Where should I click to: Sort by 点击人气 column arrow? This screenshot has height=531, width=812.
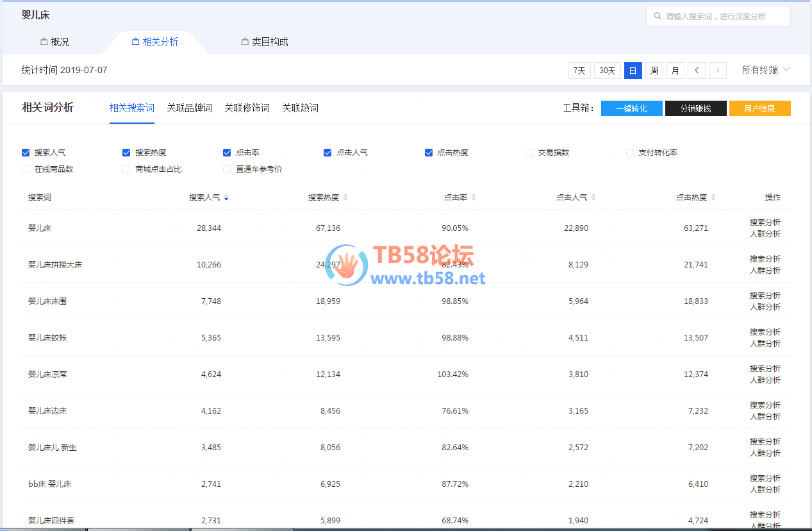tap(593, 198)
